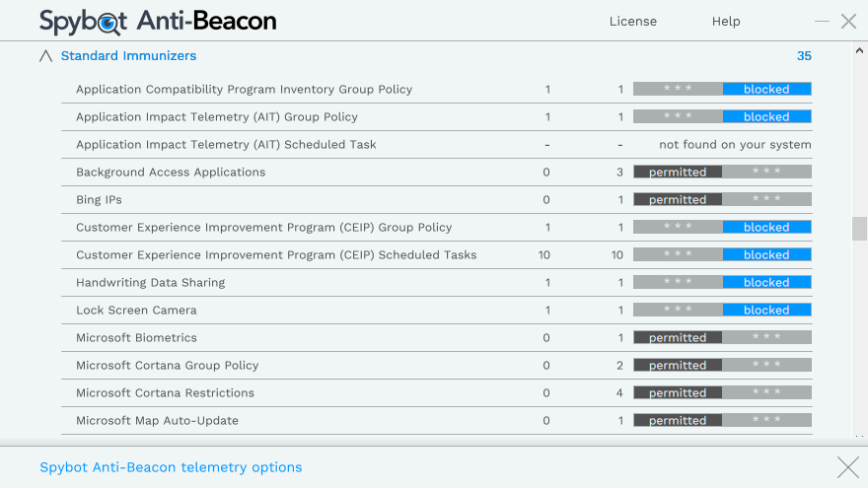Open the Help menu
This screenshot has width=868, height=489.
click(726, 21)
